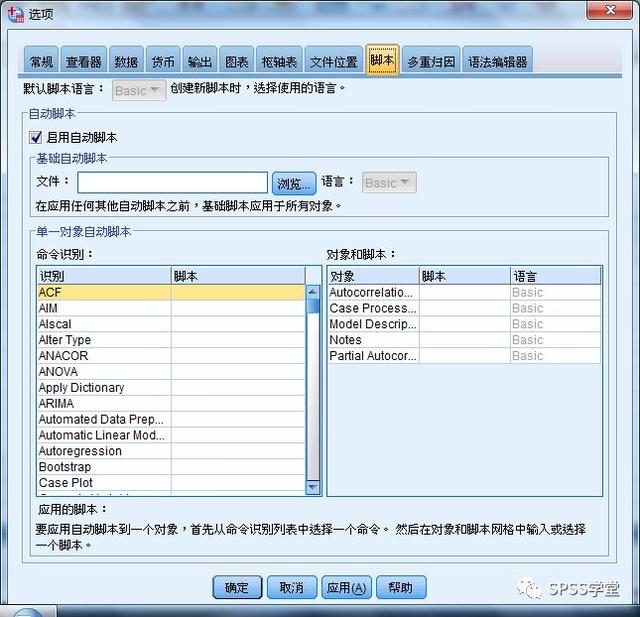Select the Model Descrip... object row

click(464, 324)
